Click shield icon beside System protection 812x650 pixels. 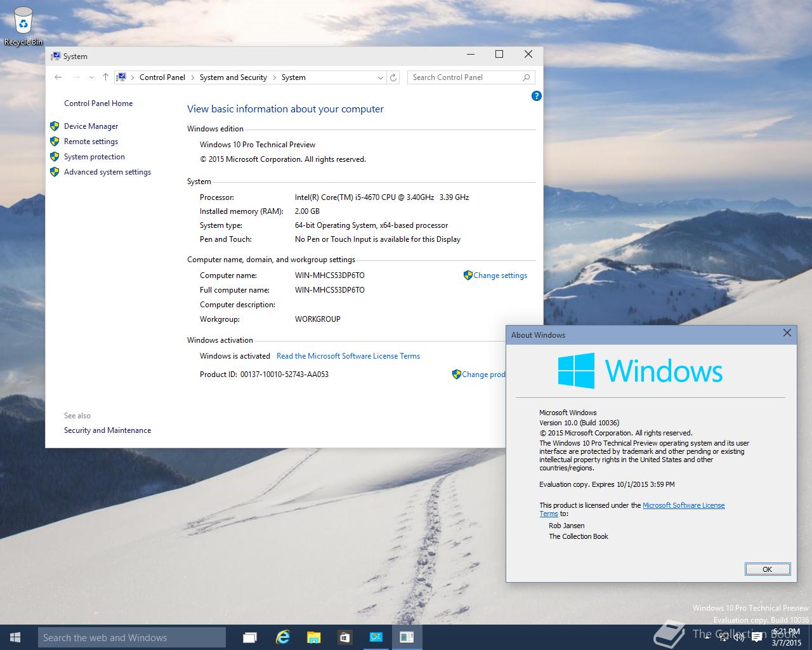click(55, 157)
